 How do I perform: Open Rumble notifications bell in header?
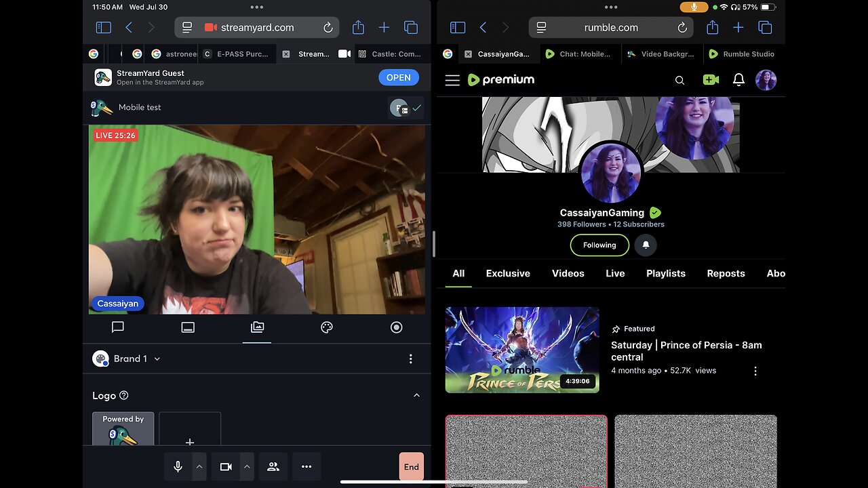(739, 80)
